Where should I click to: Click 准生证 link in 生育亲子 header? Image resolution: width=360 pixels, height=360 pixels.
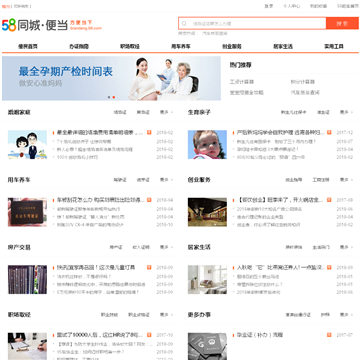(x=323, y=112)
